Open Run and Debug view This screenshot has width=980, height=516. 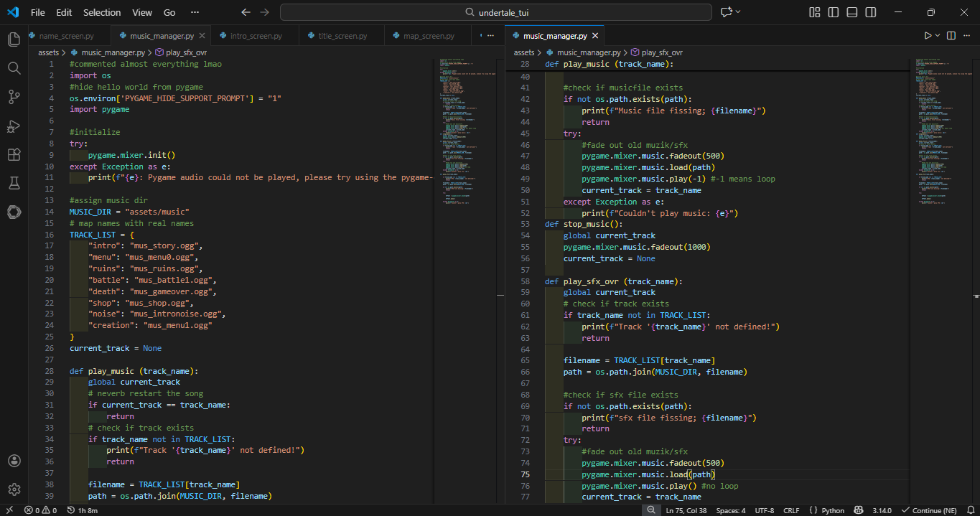14,126
